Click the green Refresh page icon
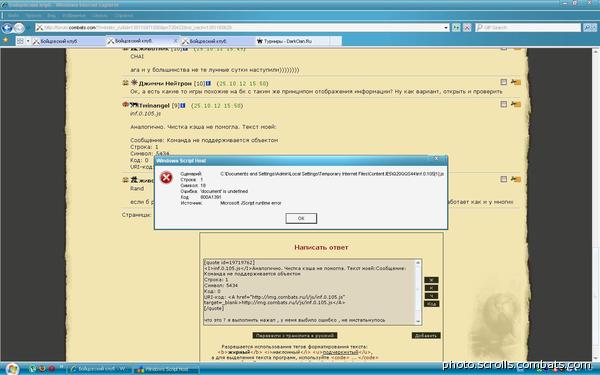This screenshot has height=375, width=600. (456, 28)
